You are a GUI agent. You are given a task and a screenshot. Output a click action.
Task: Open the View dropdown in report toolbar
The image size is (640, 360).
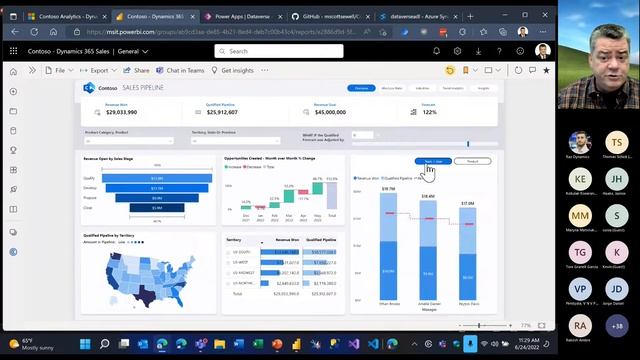492,70
